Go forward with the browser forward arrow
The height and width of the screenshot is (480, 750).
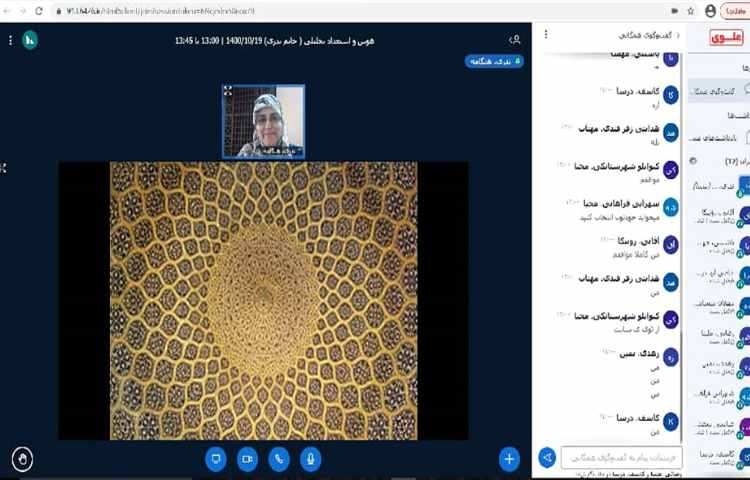pyautogui.click(x=22, y=11)
